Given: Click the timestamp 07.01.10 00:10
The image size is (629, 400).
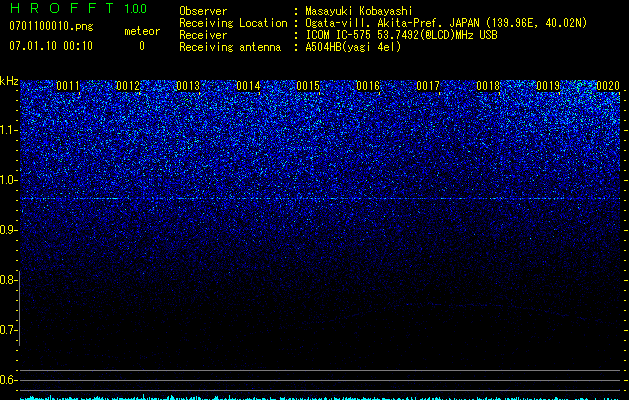Looking at the screenshot, I should (51, 46).
